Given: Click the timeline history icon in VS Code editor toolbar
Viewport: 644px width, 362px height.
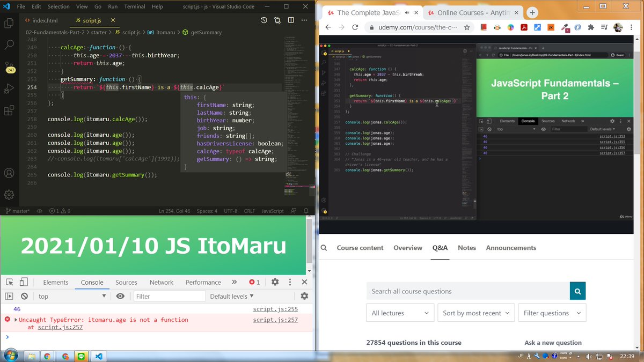Looking at the screenshot, I should [264, 20].
